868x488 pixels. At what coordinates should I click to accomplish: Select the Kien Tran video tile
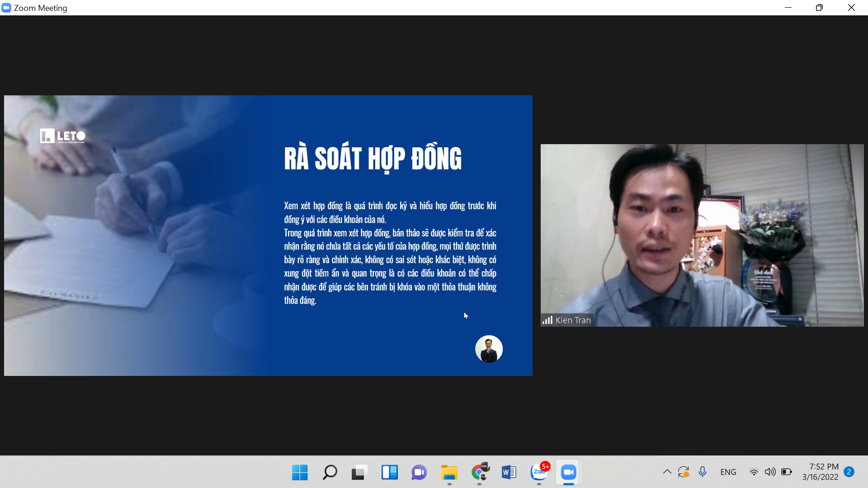pyautogui.click(x=702, y=235)
